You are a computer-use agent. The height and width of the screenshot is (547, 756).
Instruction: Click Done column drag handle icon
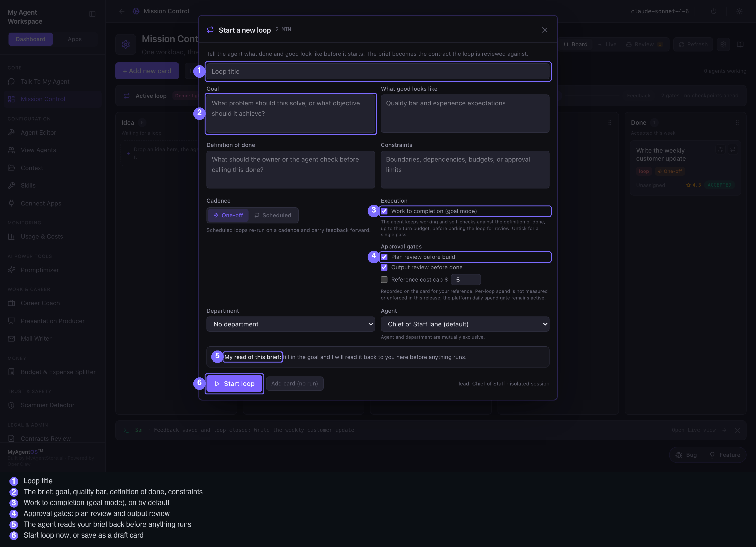737,123
